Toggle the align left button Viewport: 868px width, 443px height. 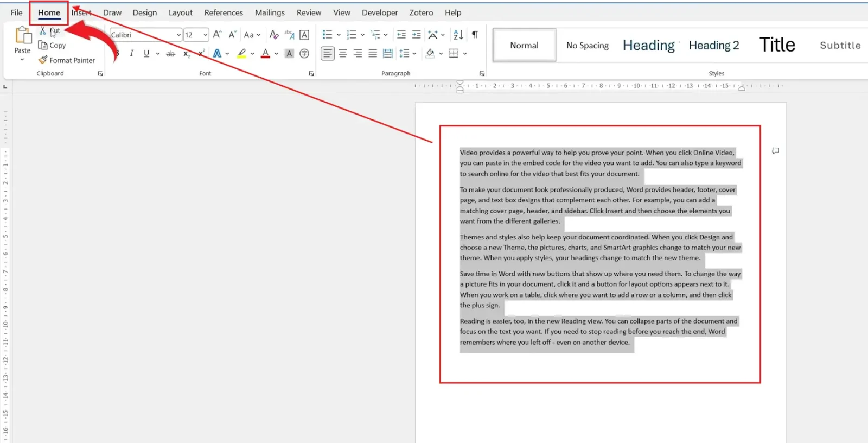[328, 53]
